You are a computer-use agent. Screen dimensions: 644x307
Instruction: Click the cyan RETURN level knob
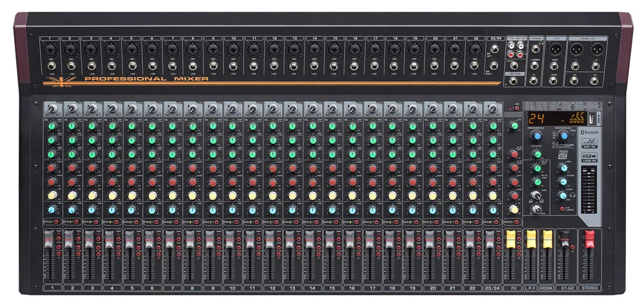tap(563, 181)
